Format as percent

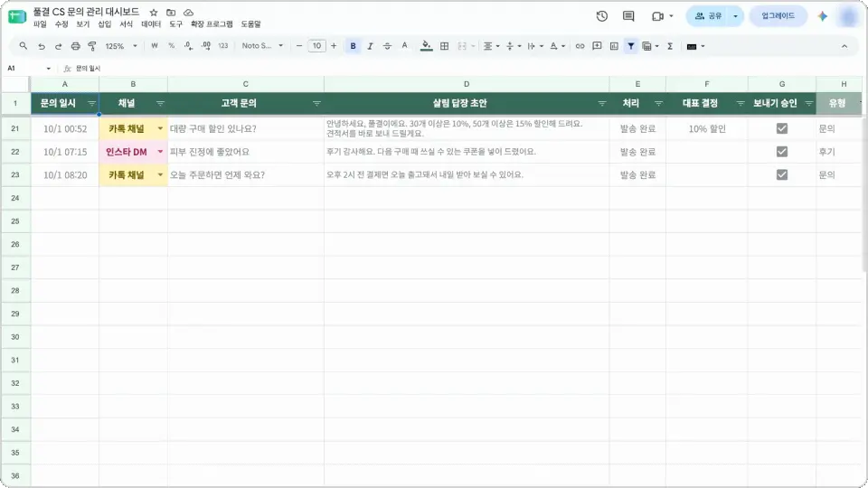coord(172,46)
